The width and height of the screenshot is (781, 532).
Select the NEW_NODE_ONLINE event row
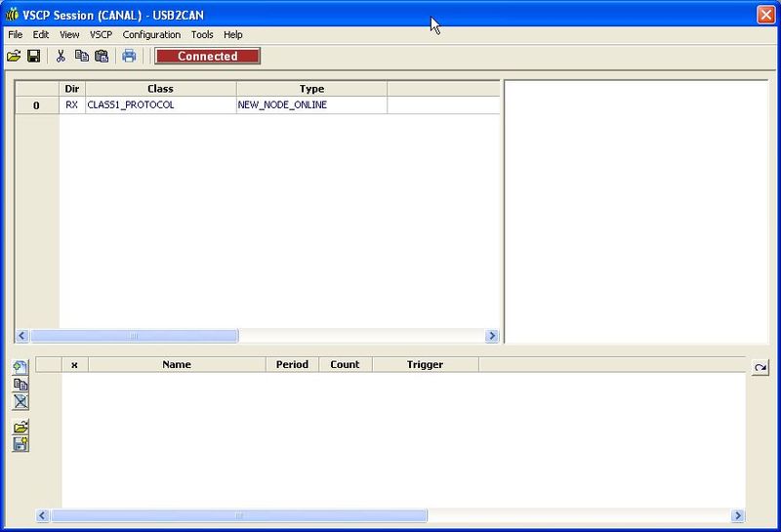click(282, 104)
